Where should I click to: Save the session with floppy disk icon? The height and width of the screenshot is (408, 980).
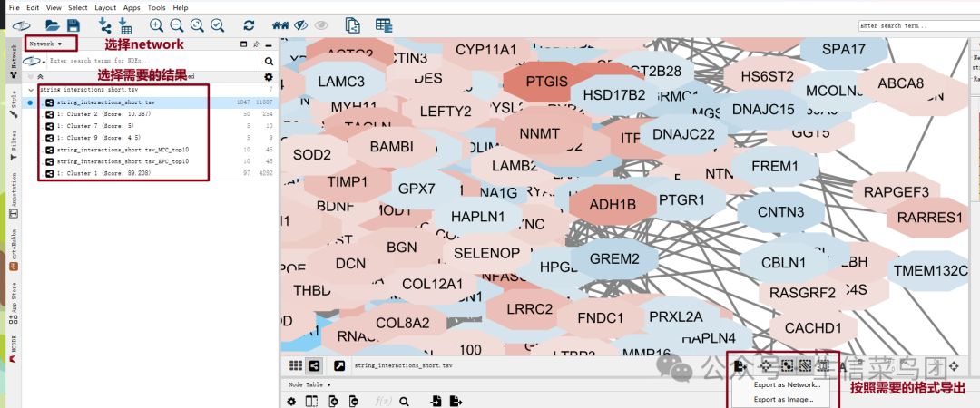(x=73, y=25)
